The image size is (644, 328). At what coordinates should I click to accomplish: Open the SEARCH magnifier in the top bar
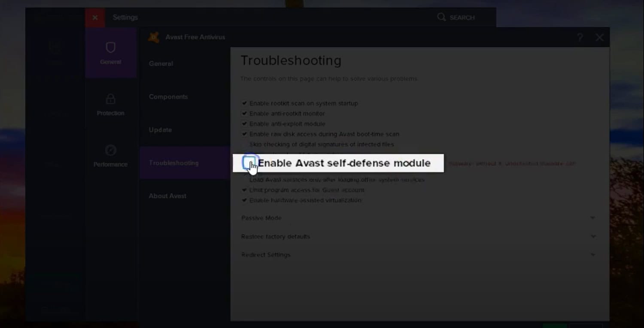[x=441, y=17]
